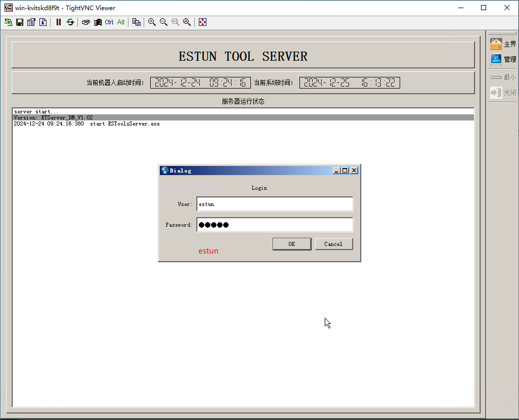Close the Dialog window with its X
Viewport: 519px width, 420px height.
[x=354, y=170]
